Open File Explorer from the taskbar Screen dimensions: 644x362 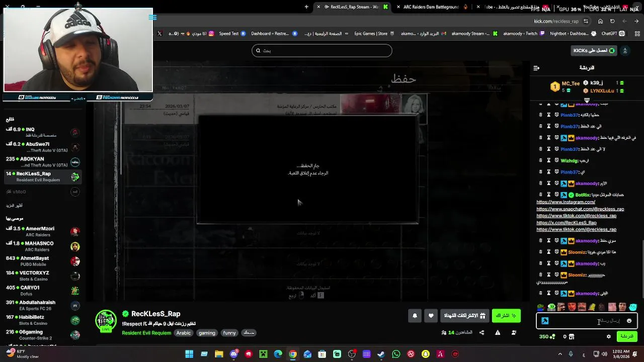[x=219, y=354]
